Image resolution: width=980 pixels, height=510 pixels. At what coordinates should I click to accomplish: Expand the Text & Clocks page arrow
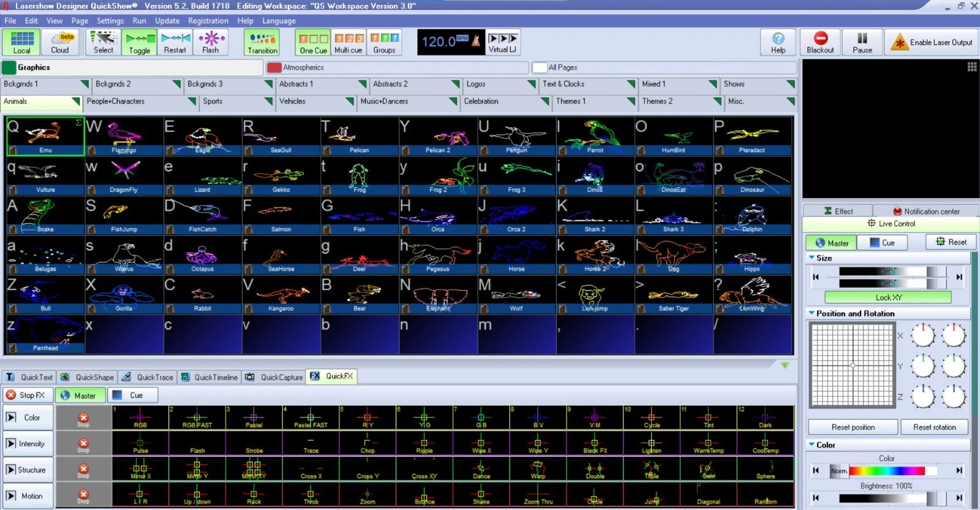tap(631, 84)
